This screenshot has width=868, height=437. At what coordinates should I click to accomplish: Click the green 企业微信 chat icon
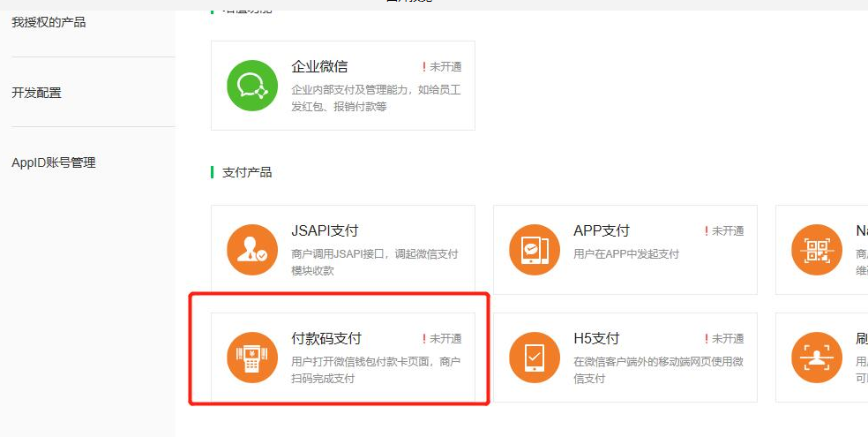pyautogui.click(x=252, y=86)
